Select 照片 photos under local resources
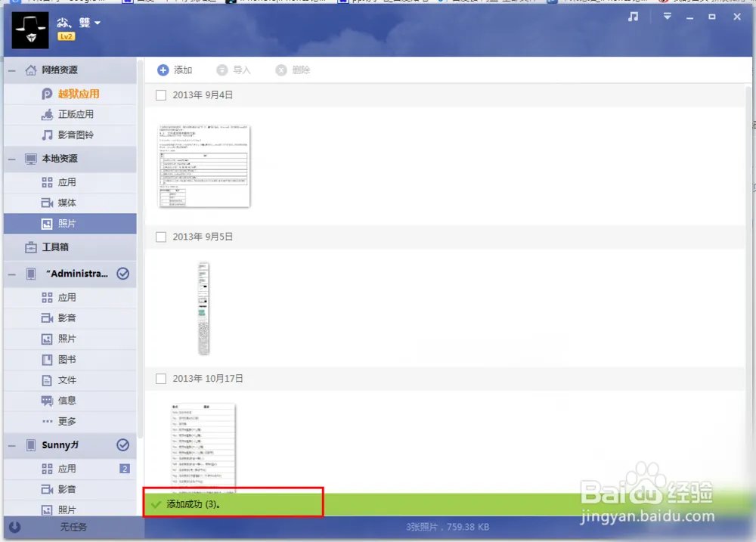 click(x=67, y=224)
